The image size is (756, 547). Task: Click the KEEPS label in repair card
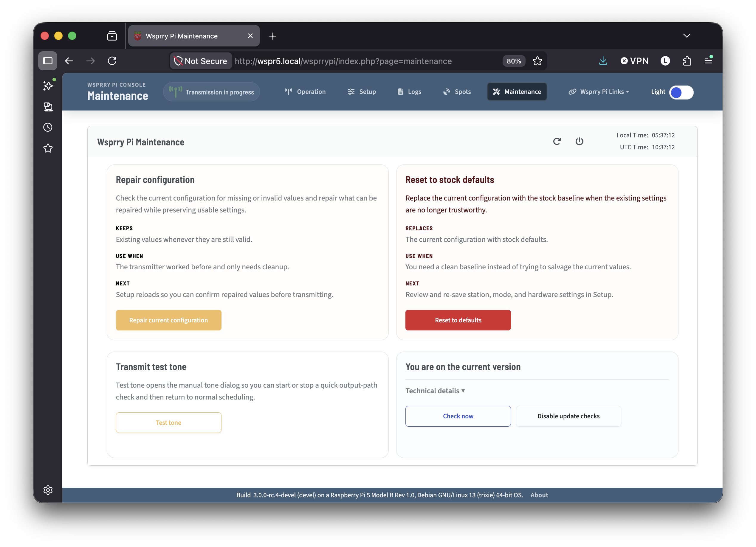(x=124, y=228)
